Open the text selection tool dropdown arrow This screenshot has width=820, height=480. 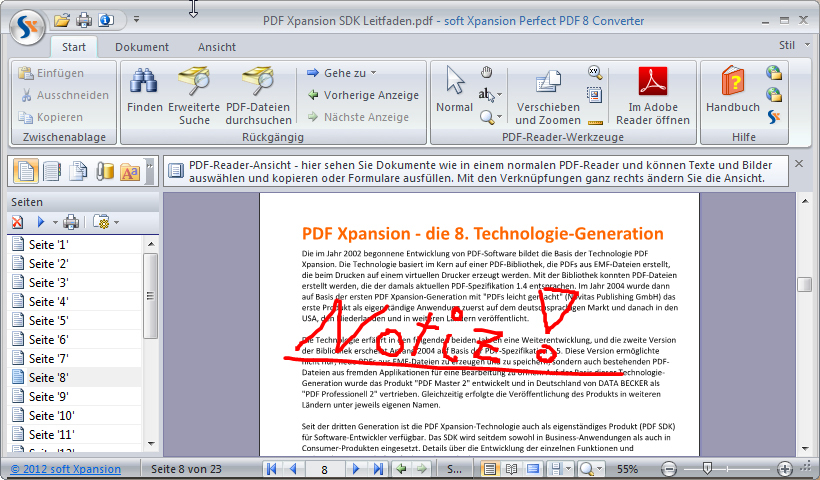[499, 95]
